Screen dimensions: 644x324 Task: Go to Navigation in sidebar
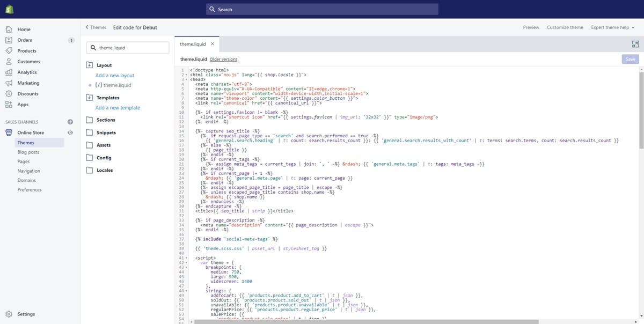pos(29,171)
